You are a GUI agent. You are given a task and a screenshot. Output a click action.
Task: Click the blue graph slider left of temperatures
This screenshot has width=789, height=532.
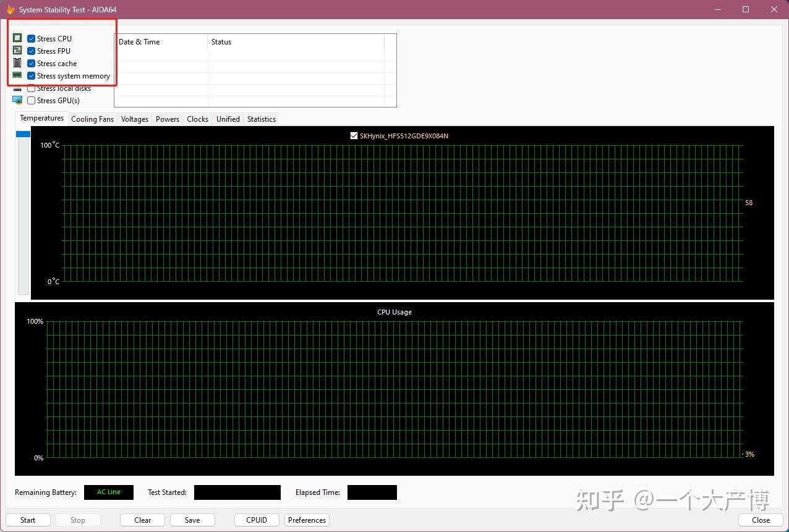coord(23,134)
